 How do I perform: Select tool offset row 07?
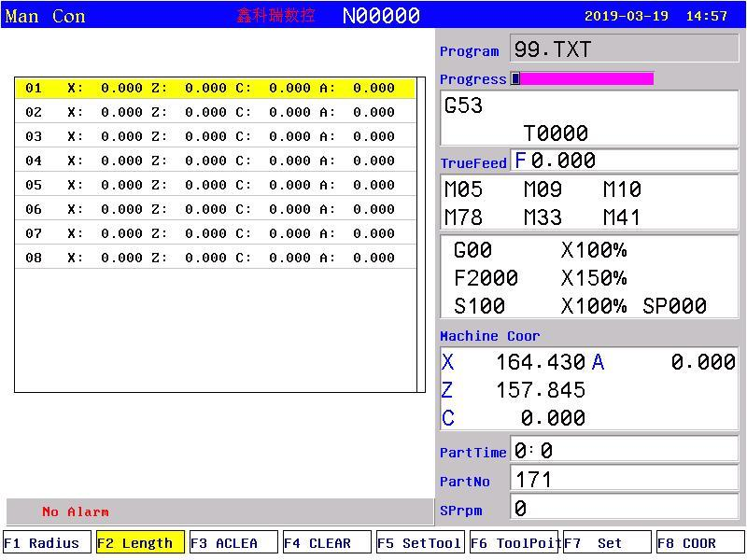coord(216,233)
